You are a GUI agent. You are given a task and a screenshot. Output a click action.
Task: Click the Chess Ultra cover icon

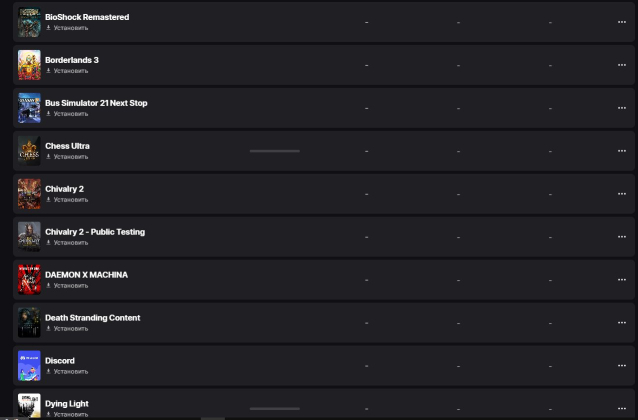pyautogui.click(x=29, y=151)
